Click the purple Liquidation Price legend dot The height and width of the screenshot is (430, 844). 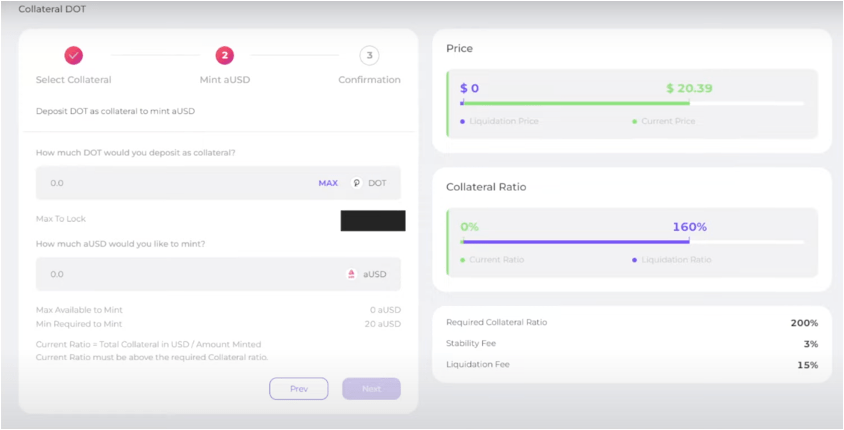tap(462, 122)
